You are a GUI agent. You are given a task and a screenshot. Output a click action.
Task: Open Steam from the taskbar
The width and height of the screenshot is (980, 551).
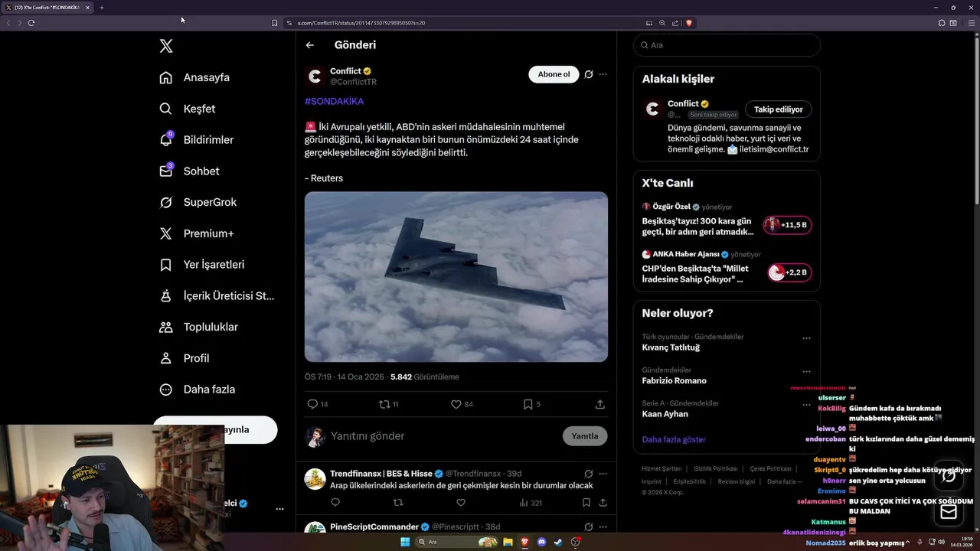click(558, 542)
